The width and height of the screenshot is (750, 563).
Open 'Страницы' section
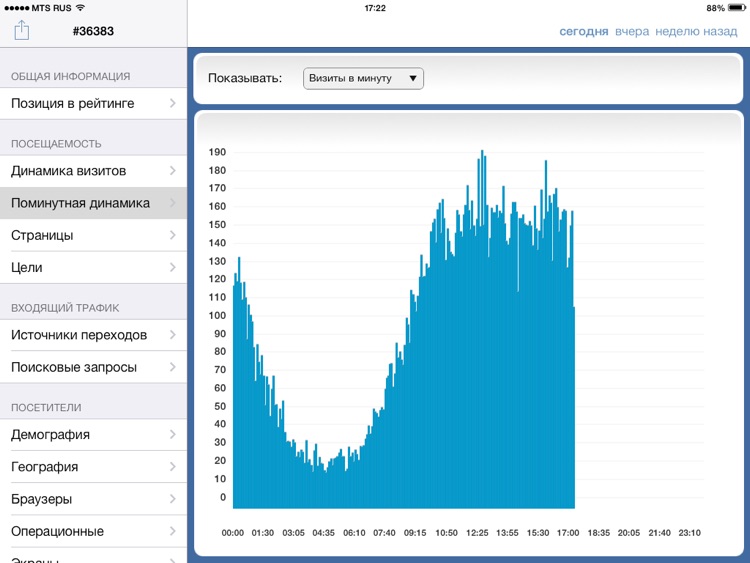point(93,235)
